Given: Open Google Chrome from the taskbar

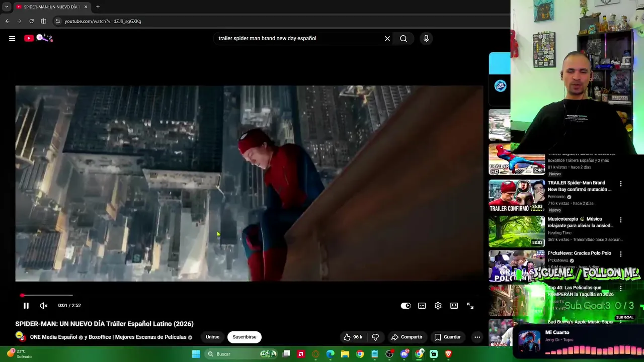Looking at the screenshot, I should pyautogui.click(x=360, y=354).
